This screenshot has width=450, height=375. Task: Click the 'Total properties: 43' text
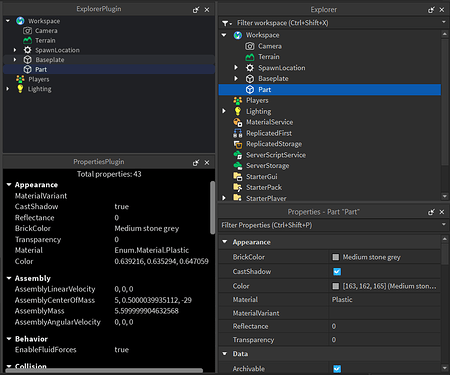point(109,174)
